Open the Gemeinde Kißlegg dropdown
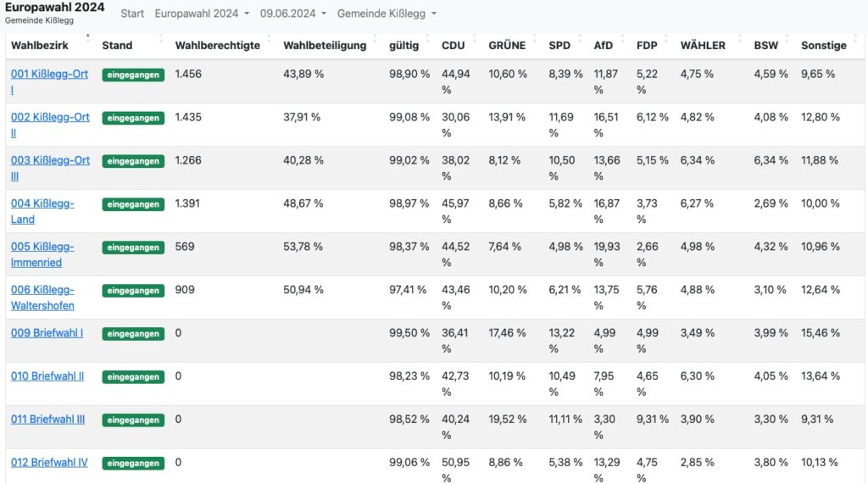Screen dimensions: 868x484 [x=387, y=14]
